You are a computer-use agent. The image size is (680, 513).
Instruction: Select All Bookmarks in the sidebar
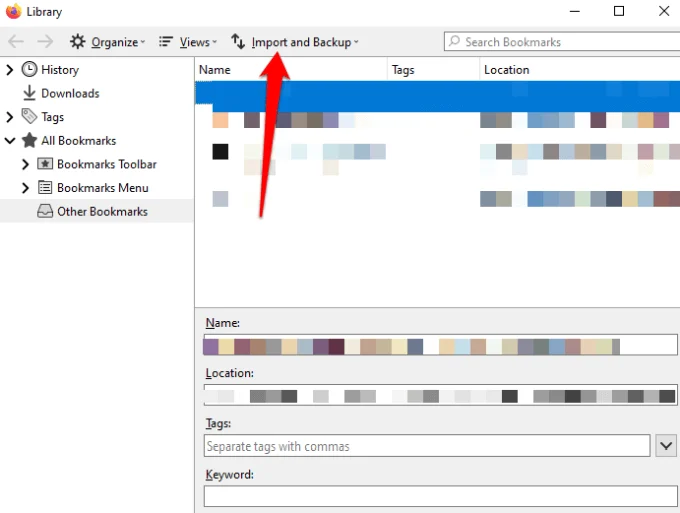pyautogui.click(x=78, y=141)
